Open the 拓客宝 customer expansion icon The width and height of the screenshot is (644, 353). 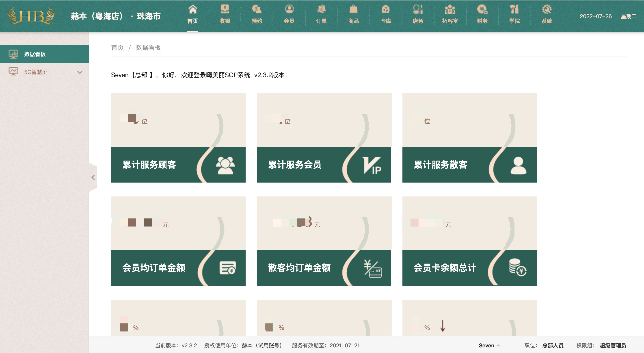(450, 9)
